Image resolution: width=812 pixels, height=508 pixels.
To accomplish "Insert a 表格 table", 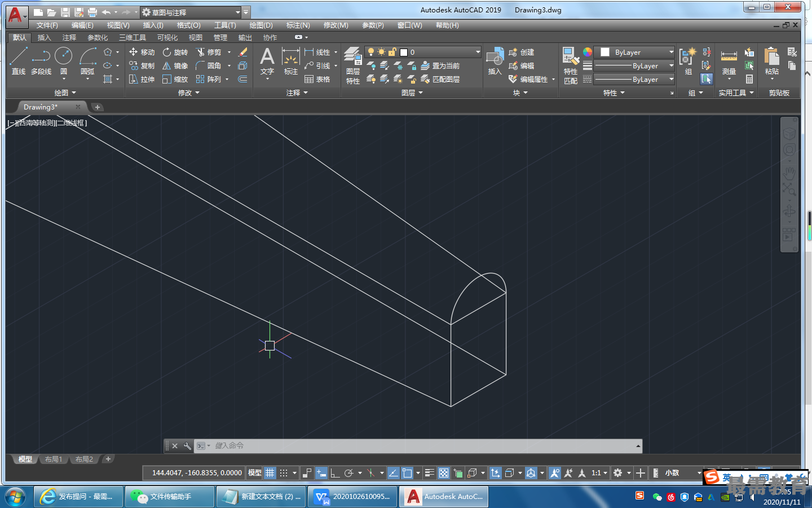I will (x=317, y=79).
